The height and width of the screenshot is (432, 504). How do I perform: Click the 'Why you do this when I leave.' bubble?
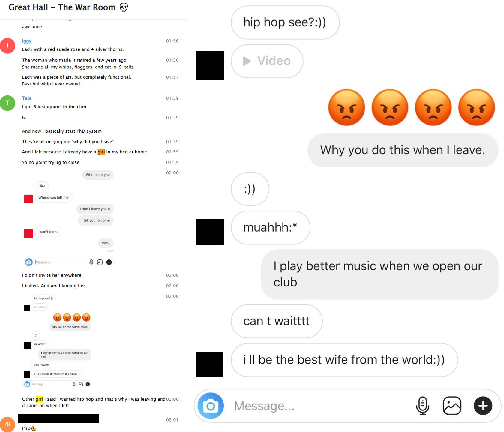pyautogui.click(x=403, y=150)
